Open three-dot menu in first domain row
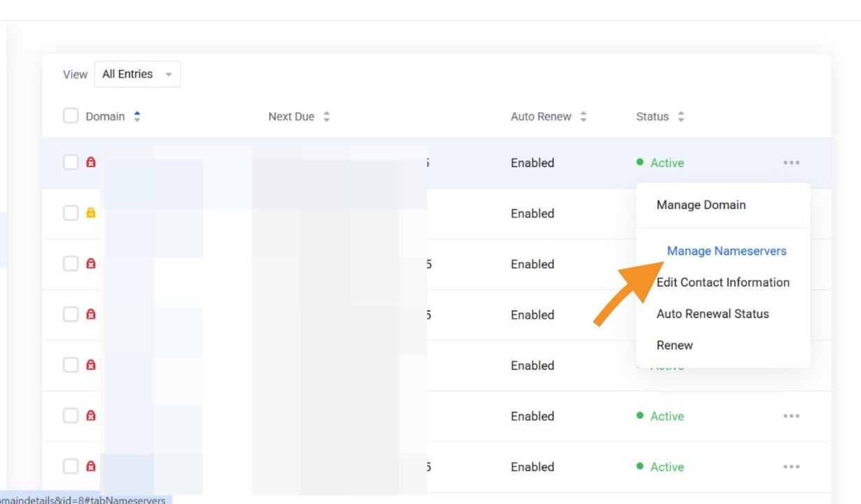Screen dimensions: 861x504 coord(791,163)
